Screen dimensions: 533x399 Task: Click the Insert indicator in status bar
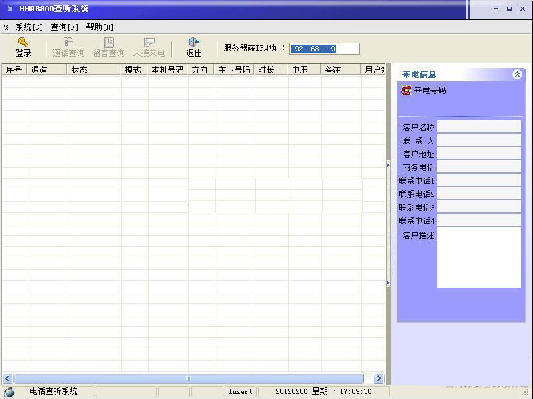click(241, 392)
